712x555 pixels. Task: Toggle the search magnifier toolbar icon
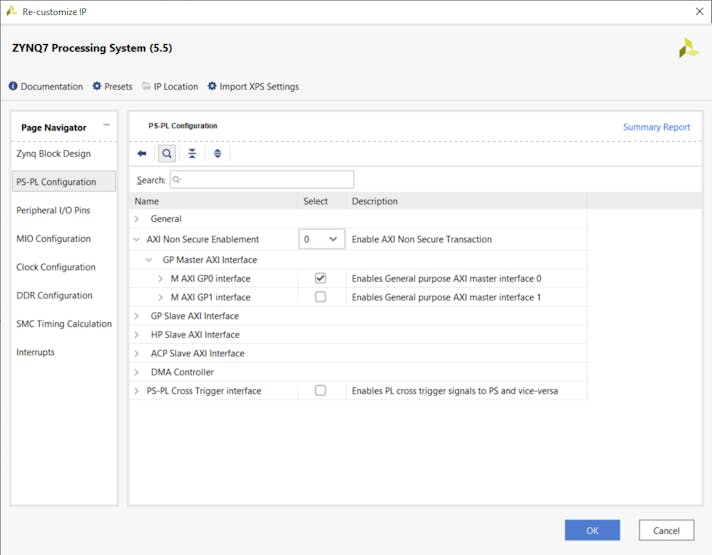point(167,154)
